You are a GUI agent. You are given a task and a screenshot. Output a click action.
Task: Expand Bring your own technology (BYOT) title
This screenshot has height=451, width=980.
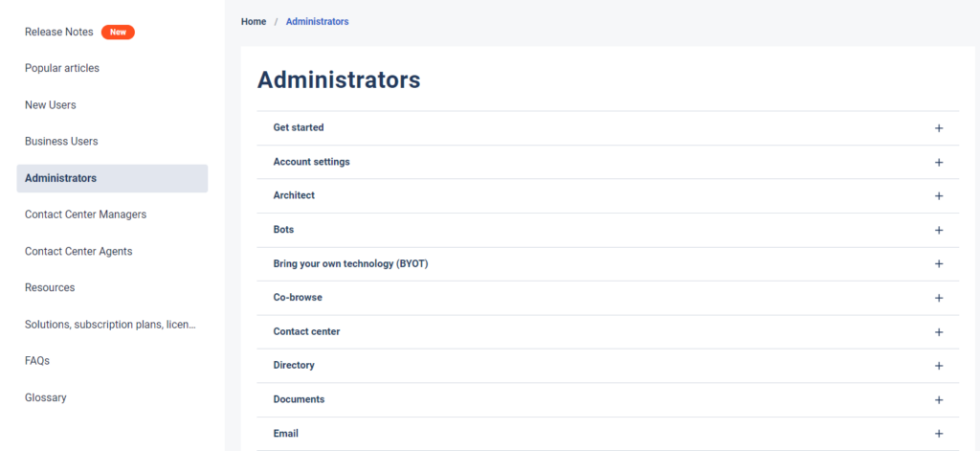[350, 263]
